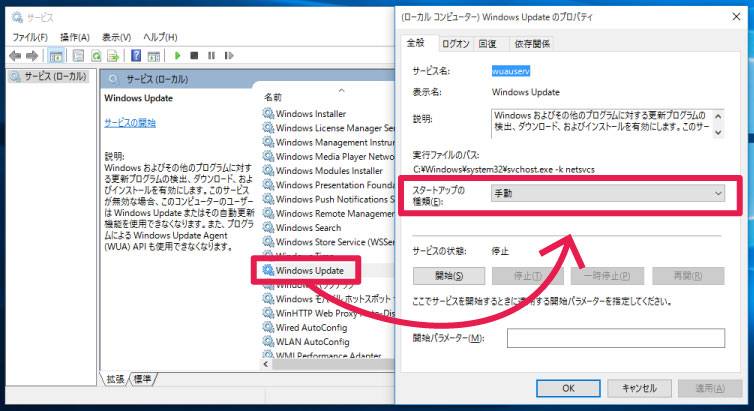This screenshot has height=411, width=754.
Task: Click サービスの開始 link
Action: point(130,123)
